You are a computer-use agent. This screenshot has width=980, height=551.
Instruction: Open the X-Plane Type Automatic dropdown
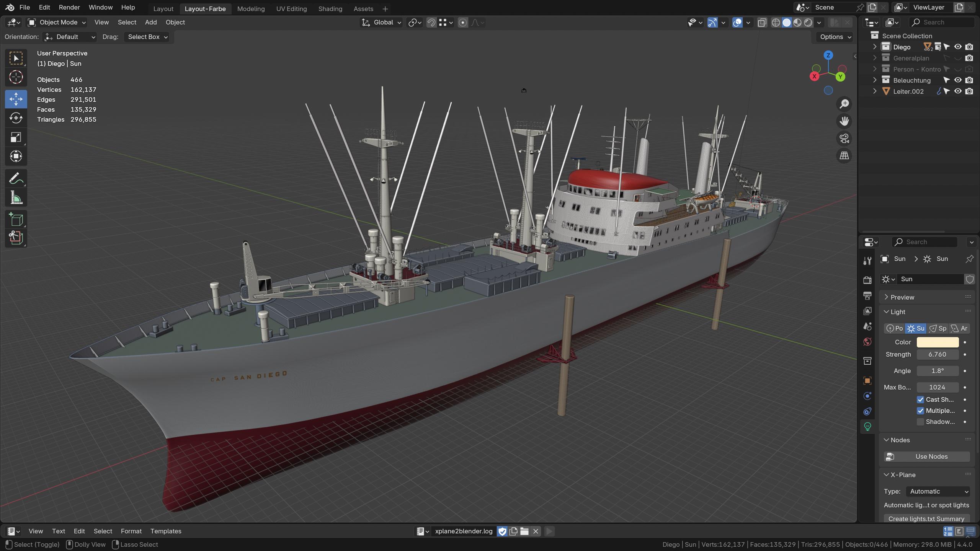tap(938, 491)
